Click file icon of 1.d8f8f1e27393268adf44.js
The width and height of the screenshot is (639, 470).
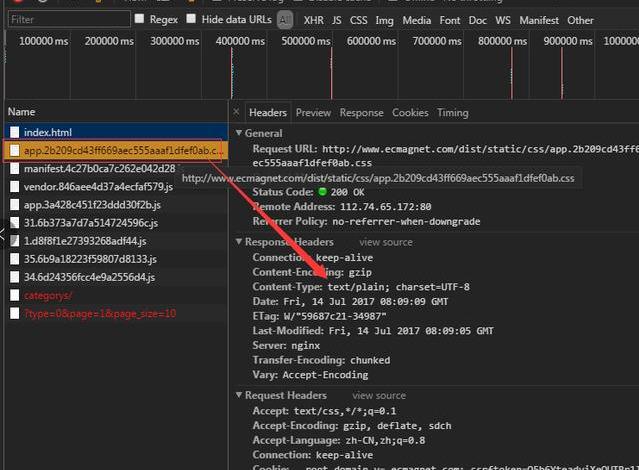click(14, 241)
